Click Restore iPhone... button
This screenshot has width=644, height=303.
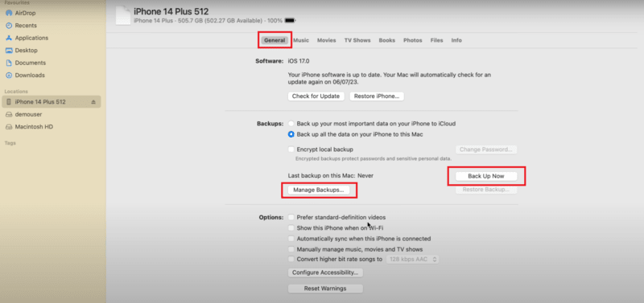click(x=377, y=96)
